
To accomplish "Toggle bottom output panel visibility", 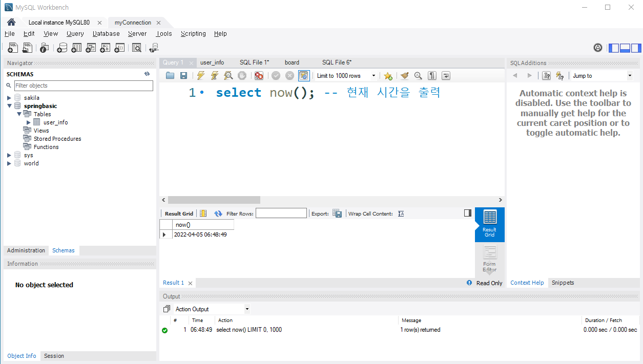I will (625, 48).
